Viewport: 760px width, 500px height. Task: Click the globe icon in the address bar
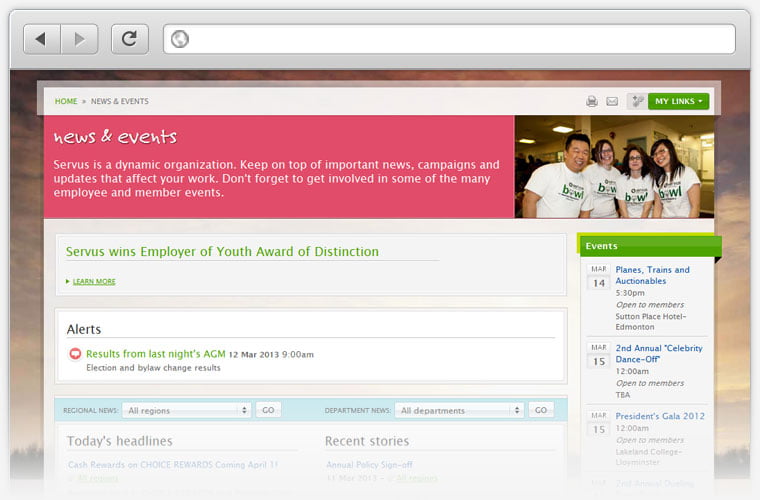click(180, 39)
